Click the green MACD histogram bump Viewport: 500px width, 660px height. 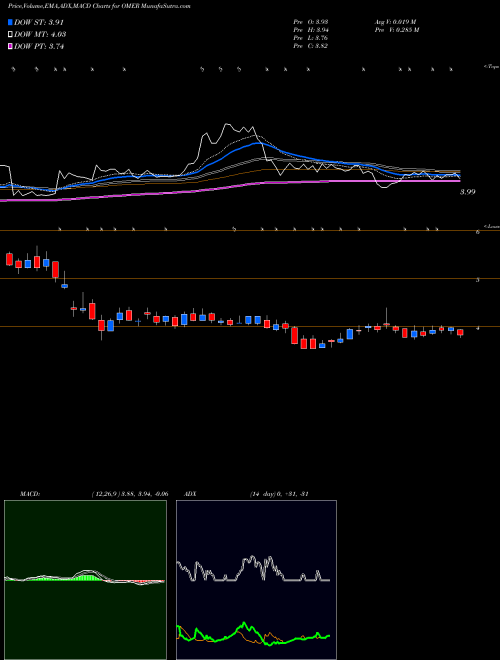click(x=86, y=576)
